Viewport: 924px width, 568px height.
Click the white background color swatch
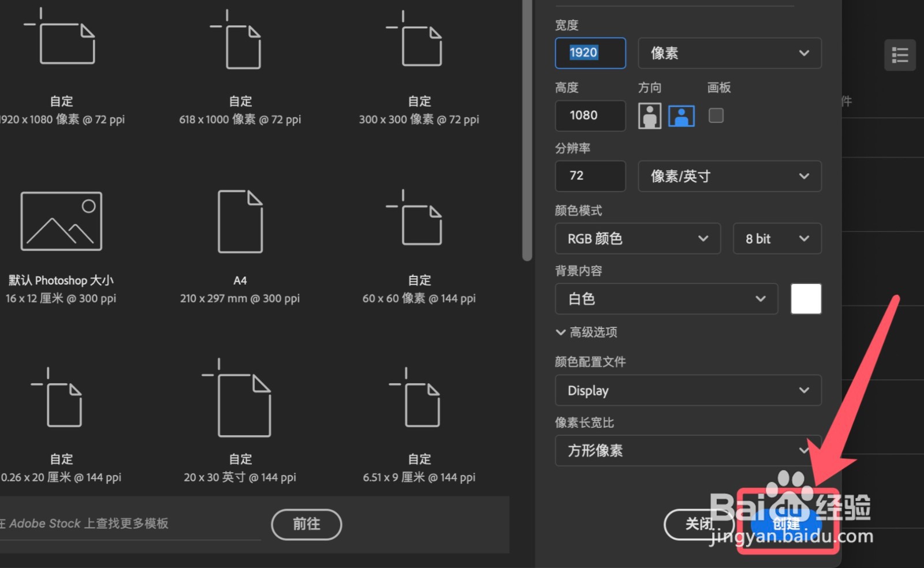coord(806,298)
